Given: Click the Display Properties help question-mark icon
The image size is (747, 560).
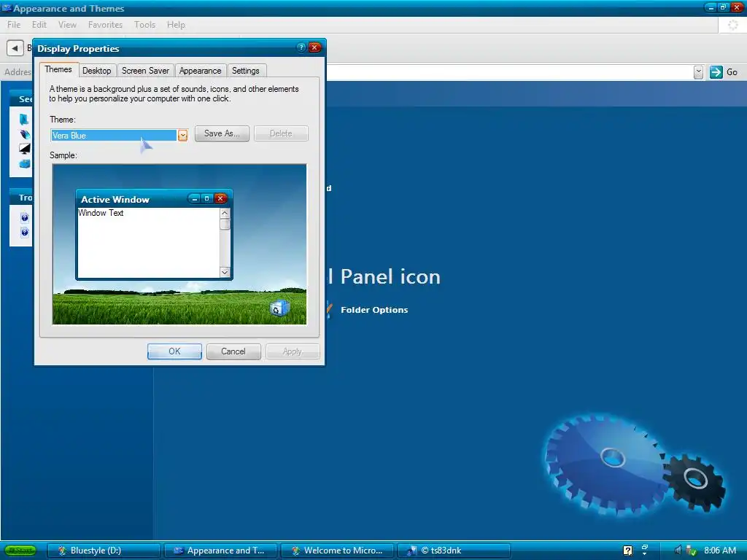Looking at the screenshot, I should pyautogui.click(x=301, y=47).
